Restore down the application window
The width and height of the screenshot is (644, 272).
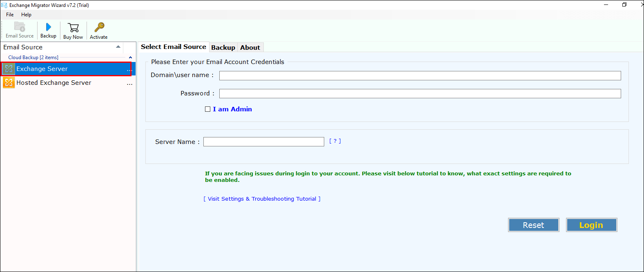click(x=624, y=5)
